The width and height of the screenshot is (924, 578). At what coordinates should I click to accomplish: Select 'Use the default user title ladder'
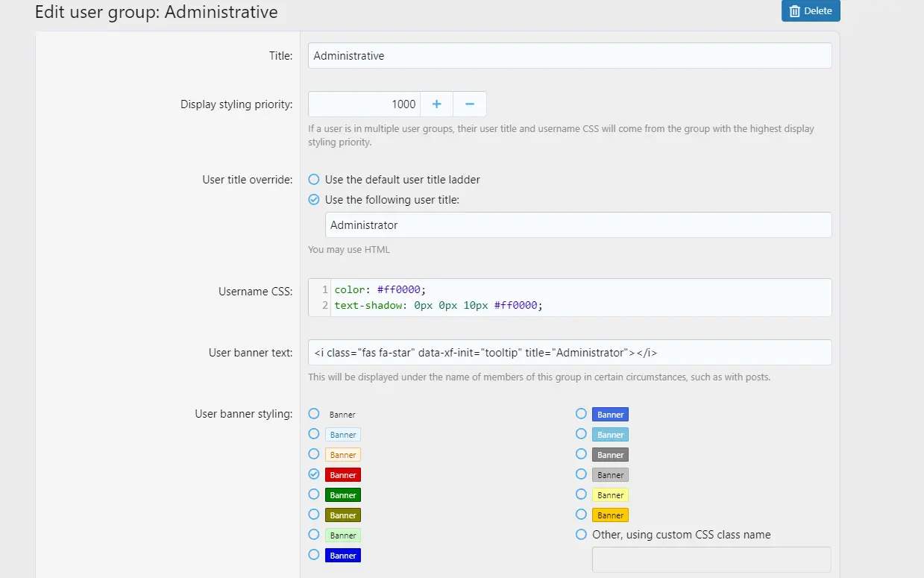point(314,180)
